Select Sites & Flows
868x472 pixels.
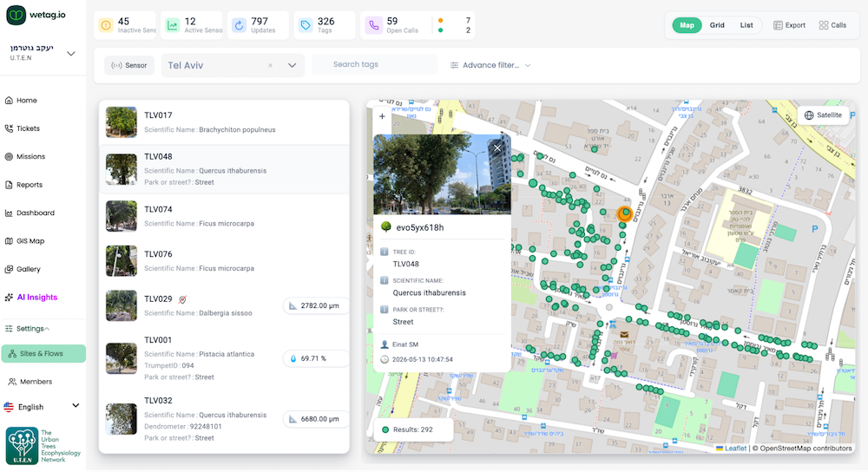43,354
